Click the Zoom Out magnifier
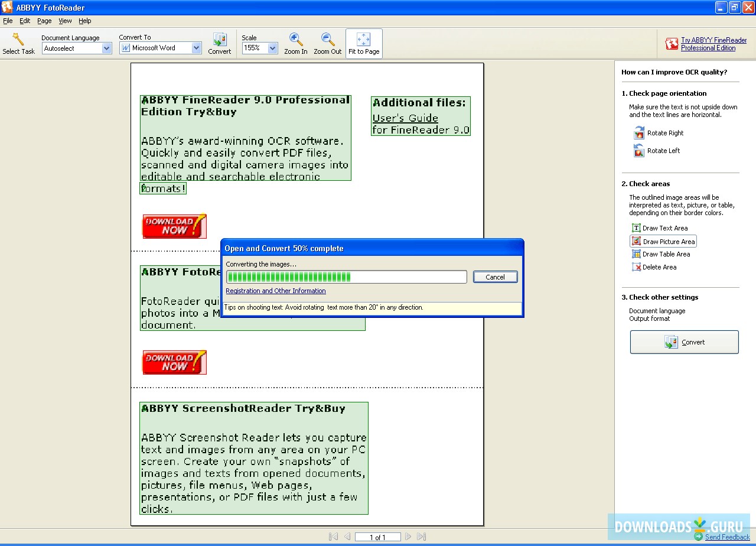 tap(328, 40)
